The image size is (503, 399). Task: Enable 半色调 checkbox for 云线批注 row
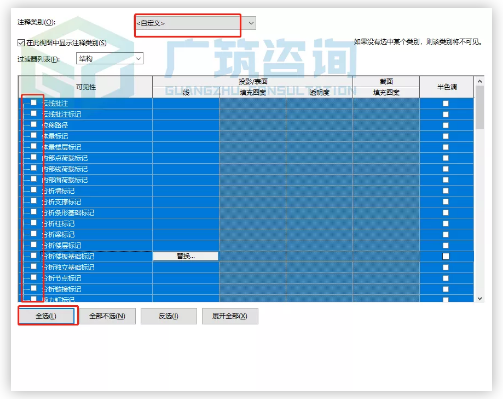(446, 104)
